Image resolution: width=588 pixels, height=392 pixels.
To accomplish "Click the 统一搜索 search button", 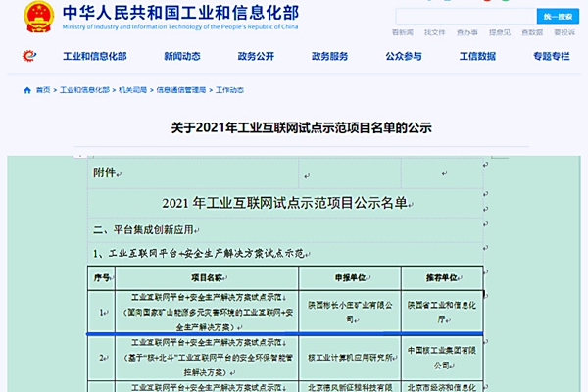I will tap(558, 17).
